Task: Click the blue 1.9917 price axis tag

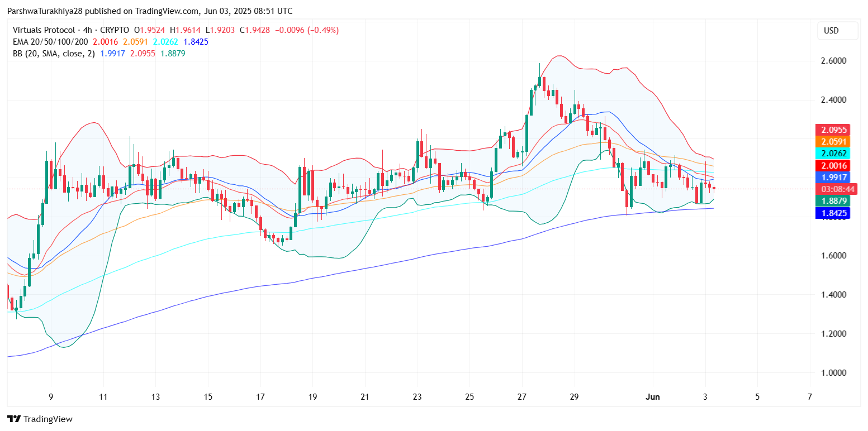Action: click(x=833, y=177)
